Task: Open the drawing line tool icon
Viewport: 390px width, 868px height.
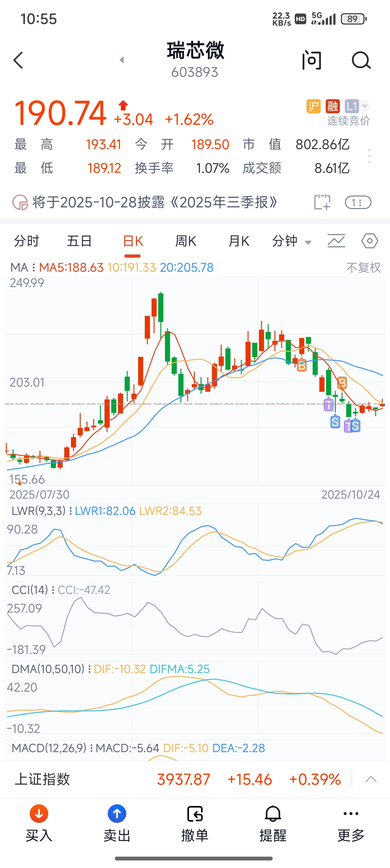Action: coord(336,241)
